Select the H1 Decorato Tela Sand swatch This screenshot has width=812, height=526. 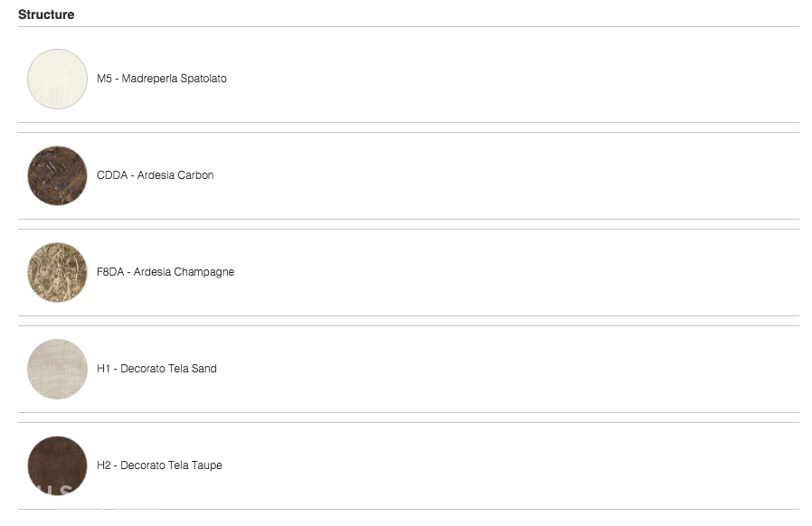tap(57, 369)
